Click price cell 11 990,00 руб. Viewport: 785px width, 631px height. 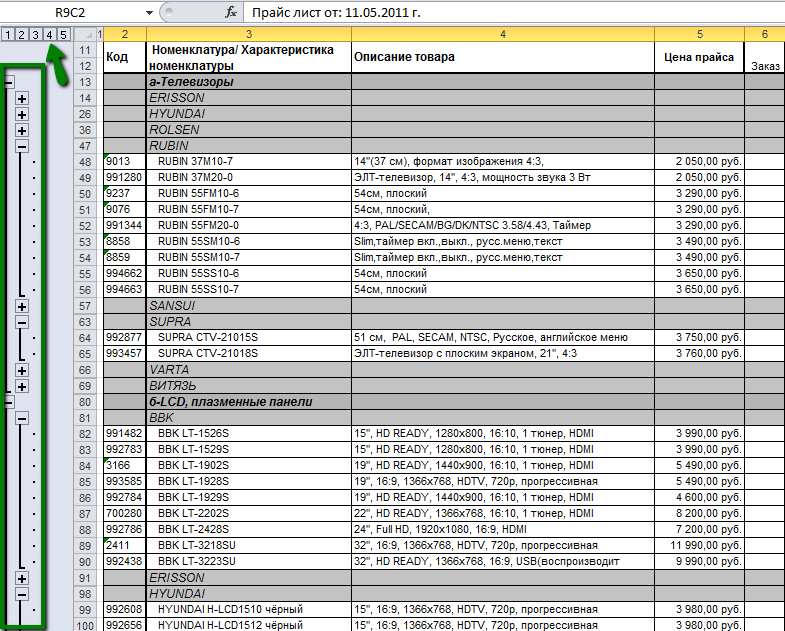pos(699,545)
